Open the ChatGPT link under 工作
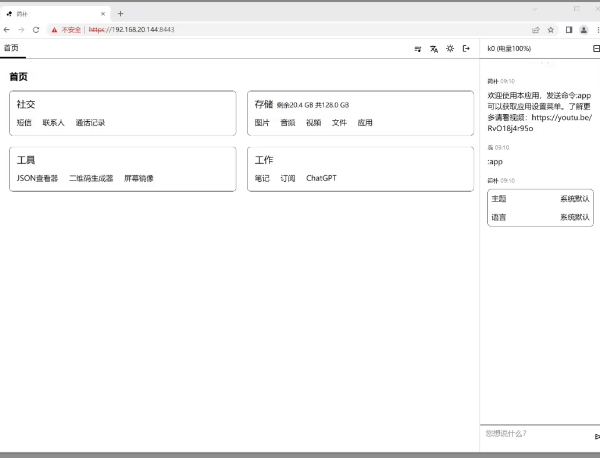The width and height of the screenshot is (600, 458). pos(321,178)
